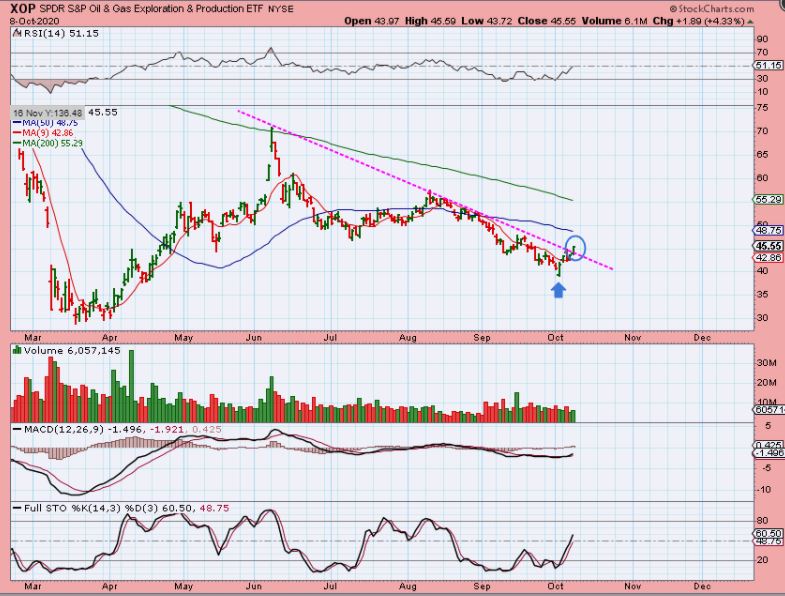Click the NYSE exchange label
Image resolution: width=785 pixels, height=596 pixels.
(280, 9)
